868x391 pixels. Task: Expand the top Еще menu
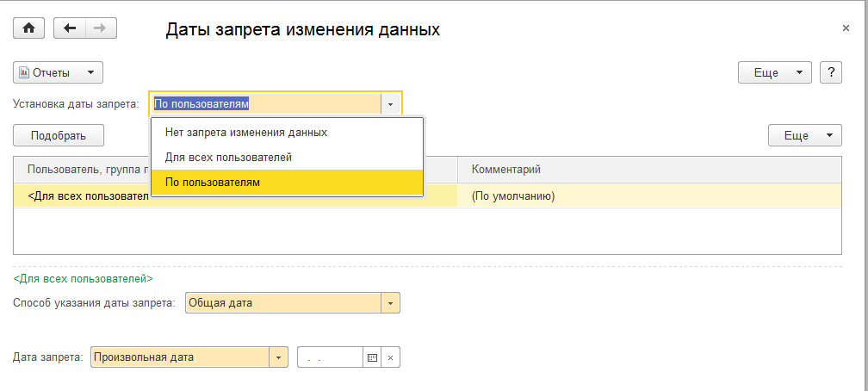point(775,72)
